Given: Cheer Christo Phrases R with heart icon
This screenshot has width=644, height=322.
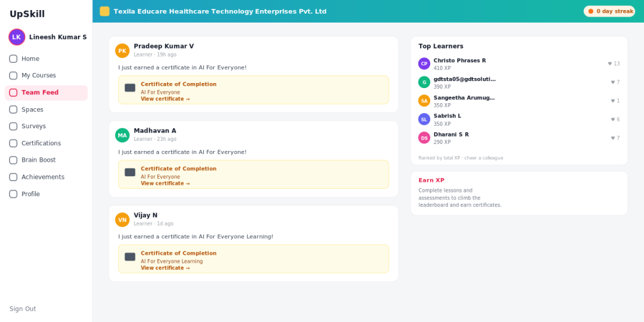Looking at the screenshot, I should coord(610,64).
